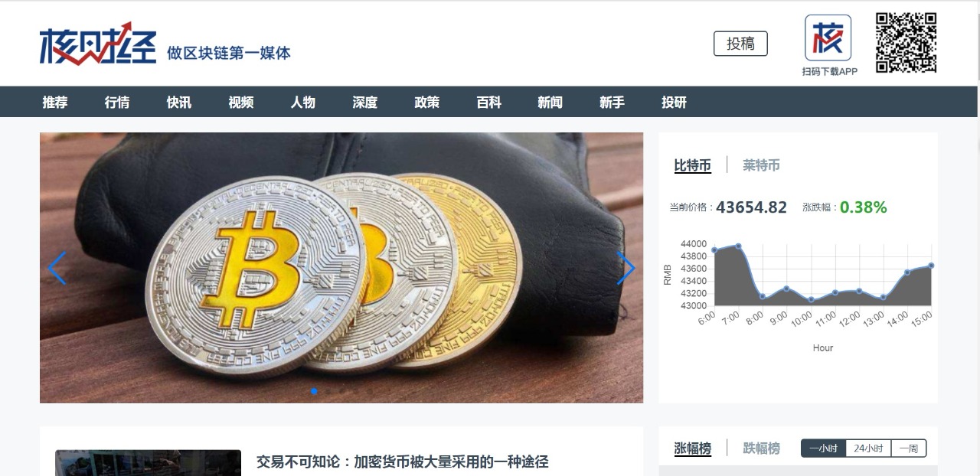Open article 交易不可知论 headline link

click(x=403, y=462)
